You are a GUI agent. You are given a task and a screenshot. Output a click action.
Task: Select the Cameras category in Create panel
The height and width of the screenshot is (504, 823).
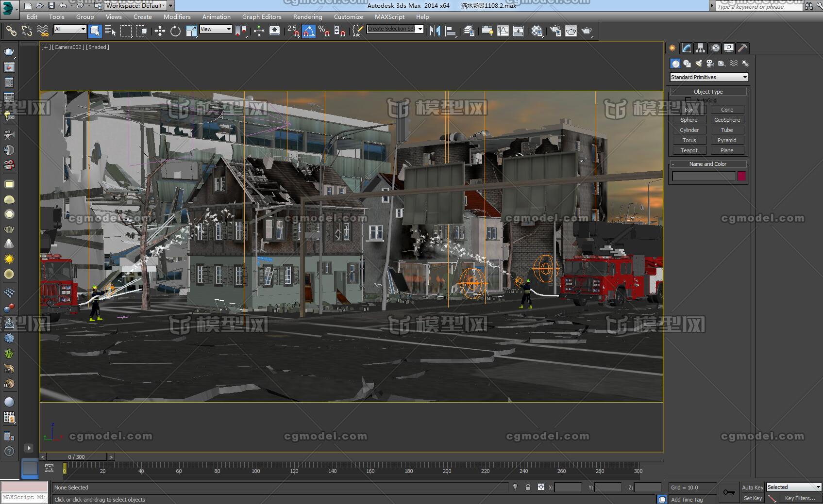click(x=710, y=64)
